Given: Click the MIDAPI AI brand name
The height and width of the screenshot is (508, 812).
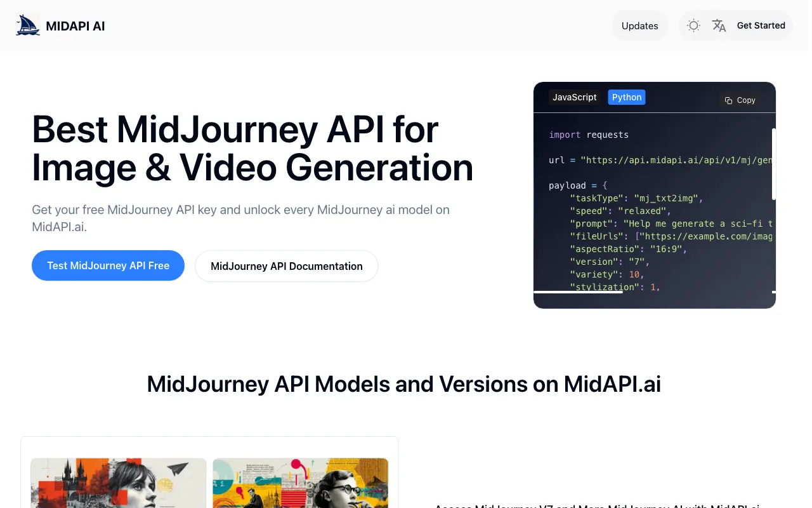Looking at the screenshot, I should 75,26.
